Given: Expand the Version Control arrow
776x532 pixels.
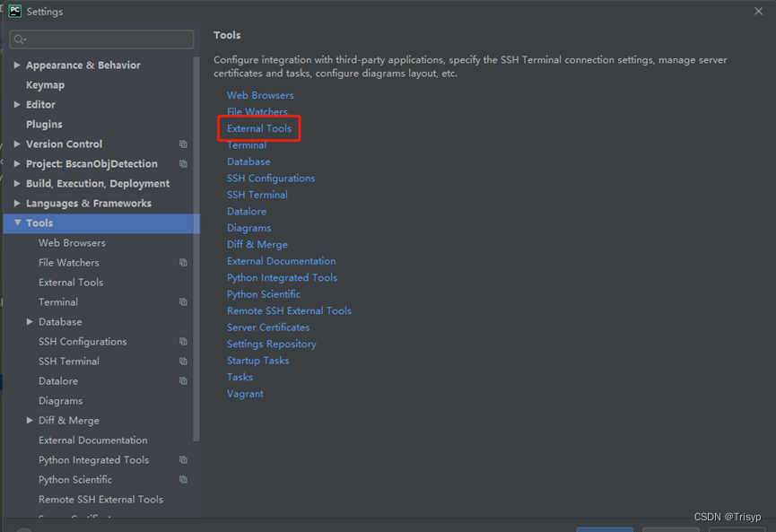Looking at the screenshot, I should click(17, 144).
